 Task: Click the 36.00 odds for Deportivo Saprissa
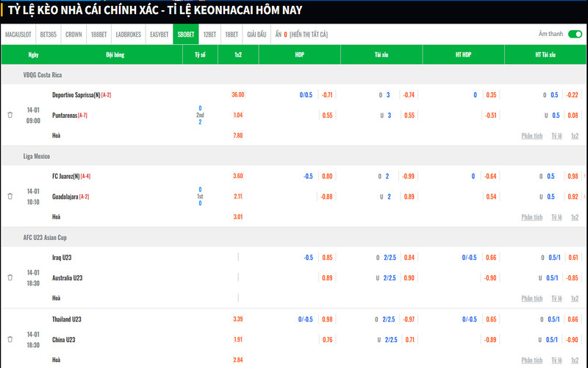point(237,95)
